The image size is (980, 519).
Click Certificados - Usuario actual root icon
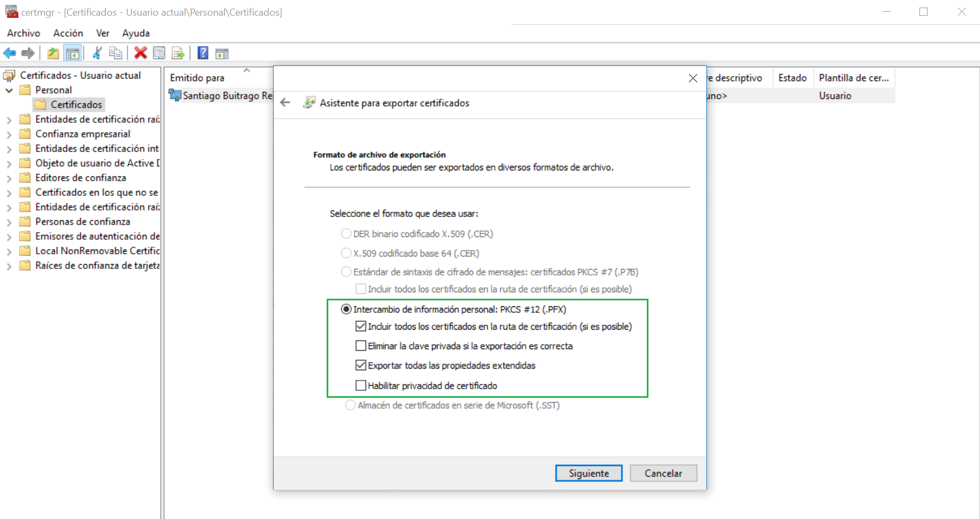pos(9,75)
